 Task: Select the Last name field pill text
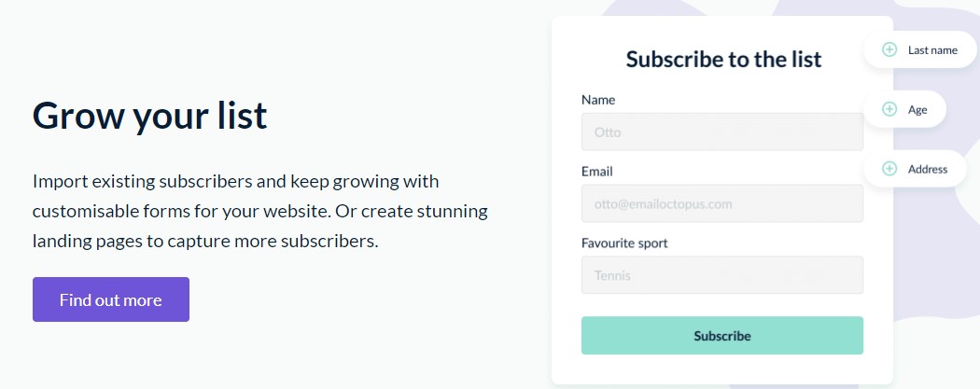tap(932, 50)
